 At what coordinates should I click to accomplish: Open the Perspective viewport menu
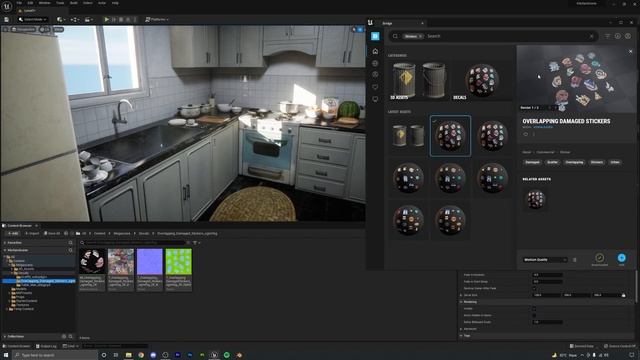coord(24,29)
